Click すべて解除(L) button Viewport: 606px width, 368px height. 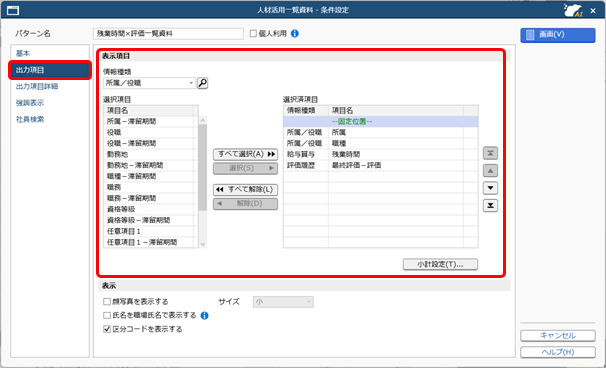tap(245, 190)
